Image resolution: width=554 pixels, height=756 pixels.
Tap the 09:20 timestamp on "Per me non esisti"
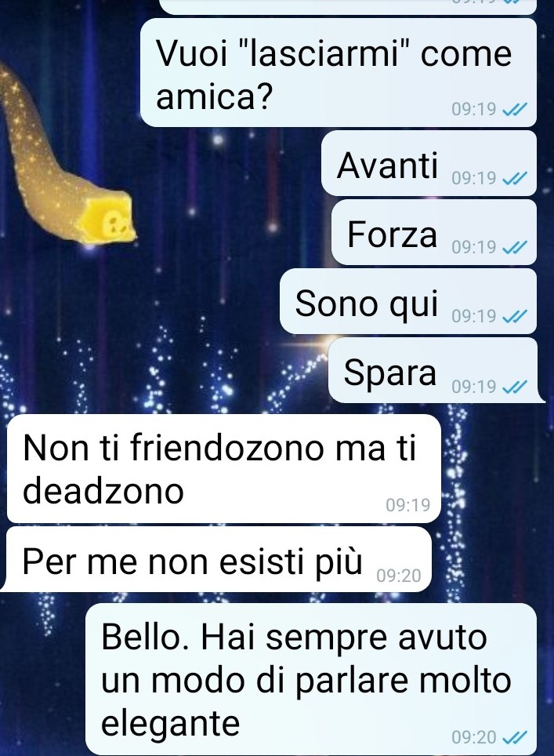click(398, 576)
